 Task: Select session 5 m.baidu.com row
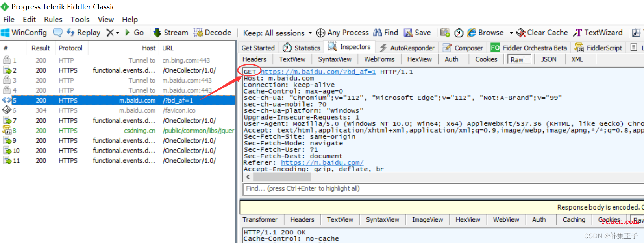(x=118, y=100)
